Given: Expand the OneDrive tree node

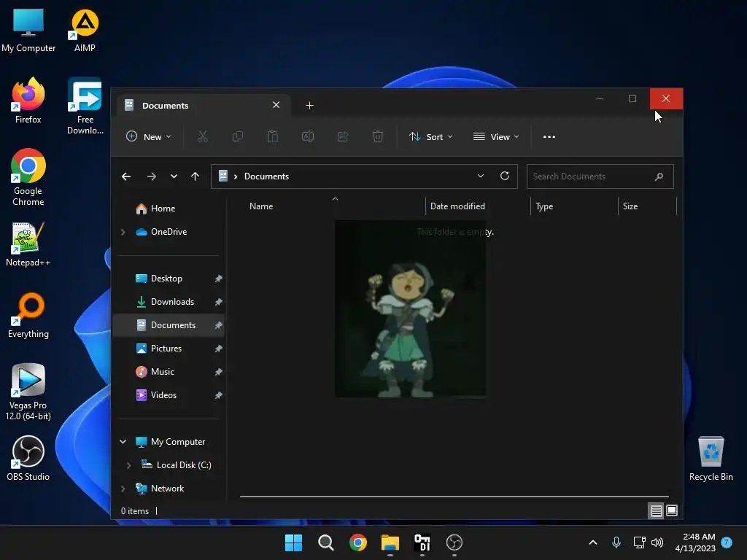Looking at the screenshot, I should tap(123, 232).
